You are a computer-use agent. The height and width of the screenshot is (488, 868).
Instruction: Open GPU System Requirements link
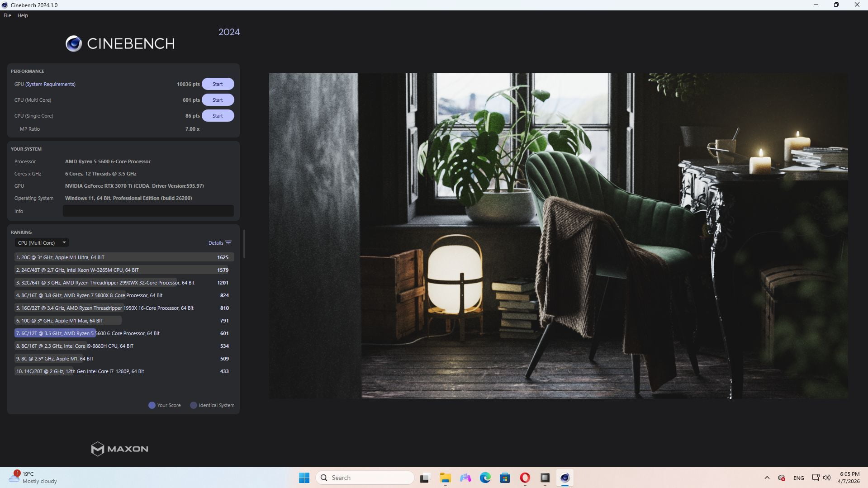click(50, 84)
